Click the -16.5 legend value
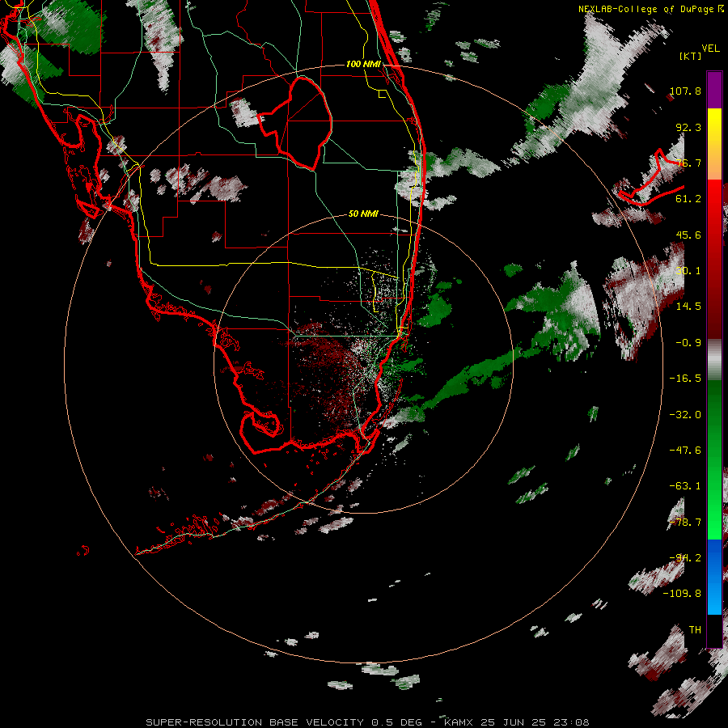728x728 pixels. click(685, 379)
